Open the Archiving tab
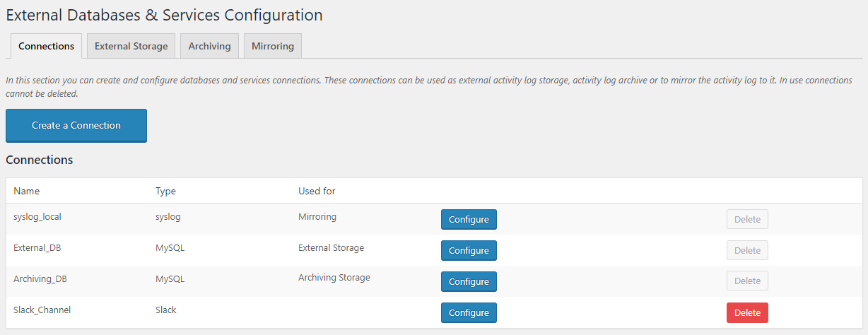868x335 pixels. click(209, 46)
